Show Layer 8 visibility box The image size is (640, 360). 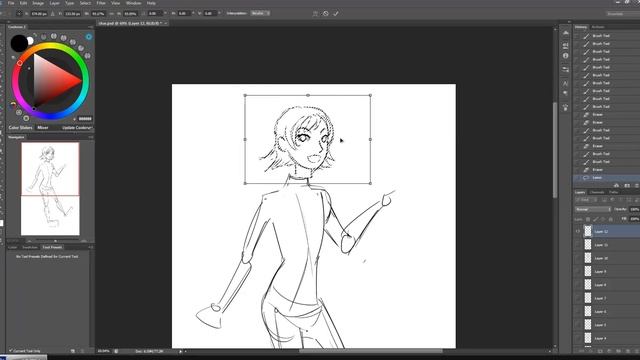(x=578, y=285)
